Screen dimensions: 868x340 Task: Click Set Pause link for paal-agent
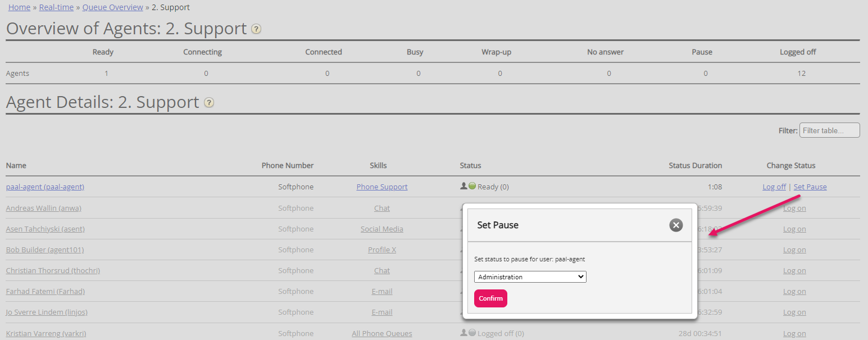tap(810, 187)
